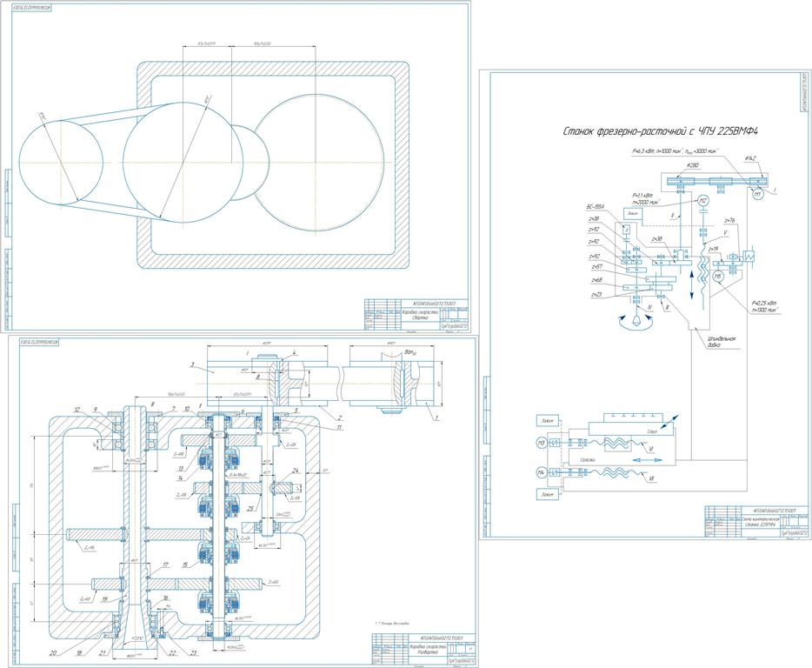Click position callout 16 on the gearbox section
812x668 pixels.
(x=165, y=598)
